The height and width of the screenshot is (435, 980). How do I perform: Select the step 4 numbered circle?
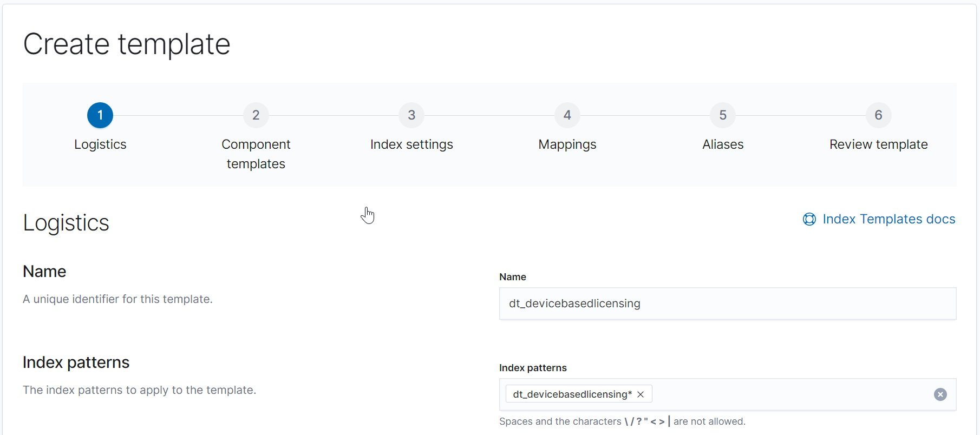coord(567,115)
